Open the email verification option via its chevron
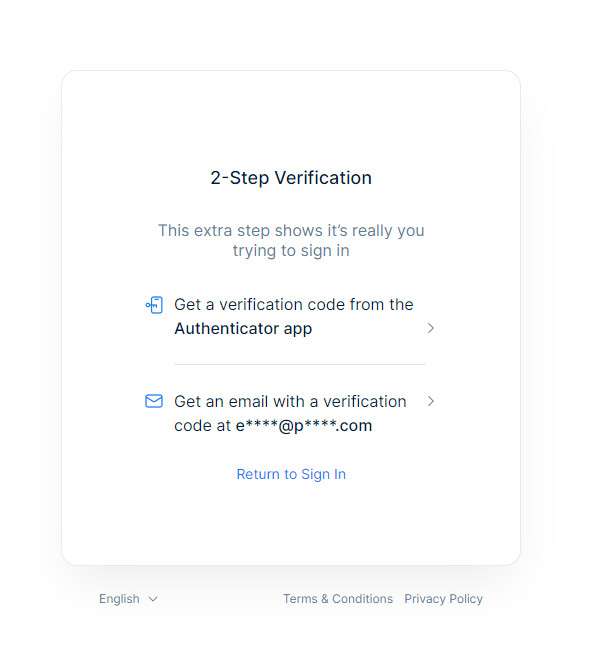Image resolution: width=590 pixels, height=669 pixels. (430, 401)
